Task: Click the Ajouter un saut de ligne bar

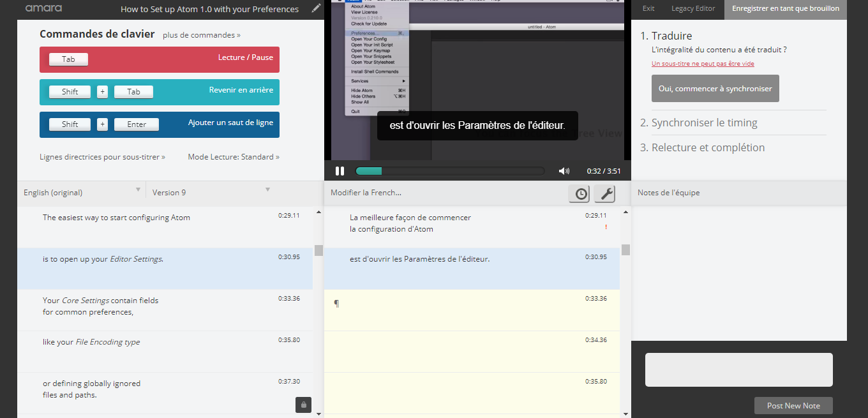Action: (x=160, y=124)
